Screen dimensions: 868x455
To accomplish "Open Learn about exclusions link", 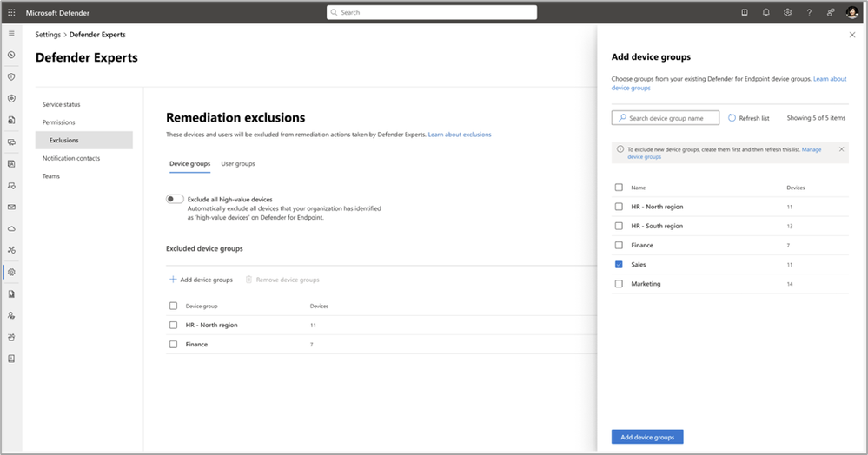I will 460,135.
